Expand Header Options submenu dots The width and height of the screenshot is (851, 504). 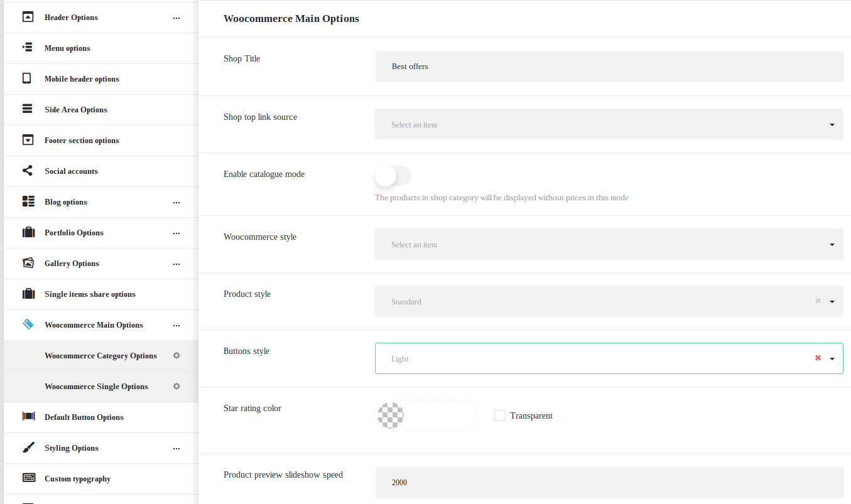click(176, 18)
